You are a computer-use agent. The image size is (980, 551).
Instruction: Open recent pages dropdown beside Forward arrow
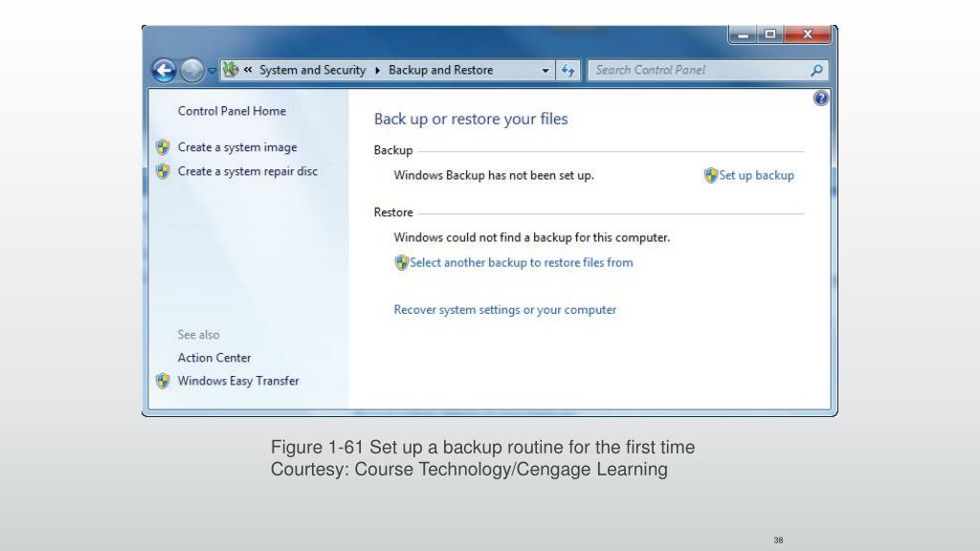(212, 71)
